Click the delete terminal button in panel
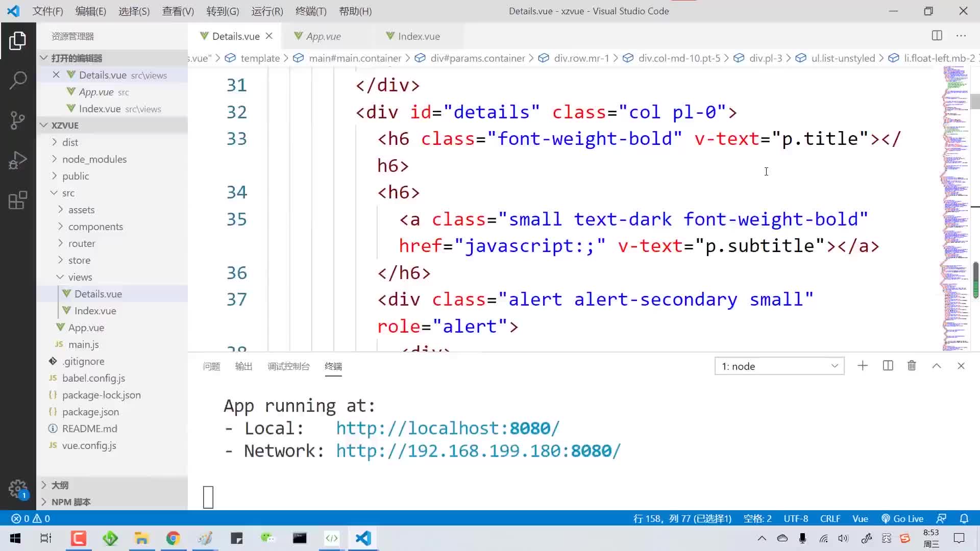The width and height of the screenshot is (980, 551). pyautogui.click(x=912, y=365)
